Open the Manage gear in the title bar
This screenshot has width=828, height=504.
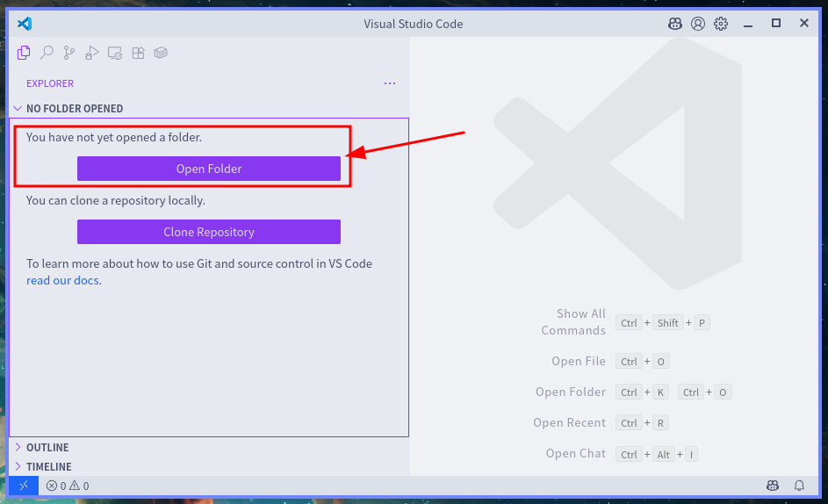pos(721,24)
